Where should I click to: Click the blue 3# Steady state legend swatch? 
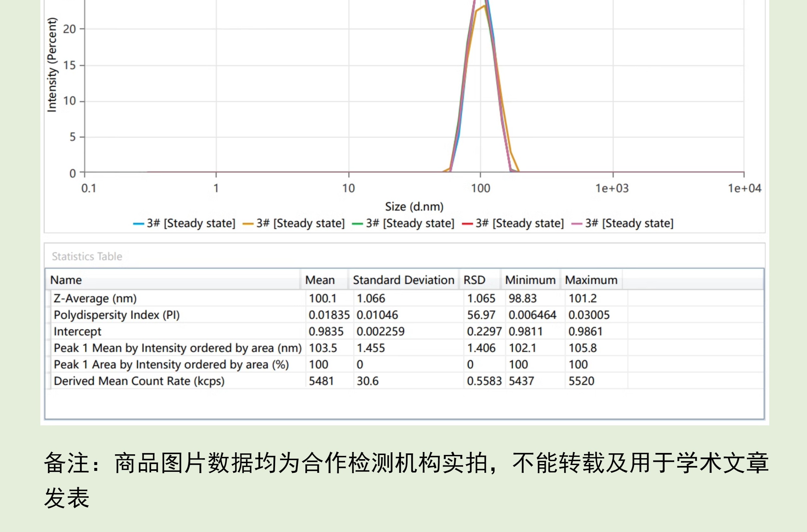(x=139, y=224)
